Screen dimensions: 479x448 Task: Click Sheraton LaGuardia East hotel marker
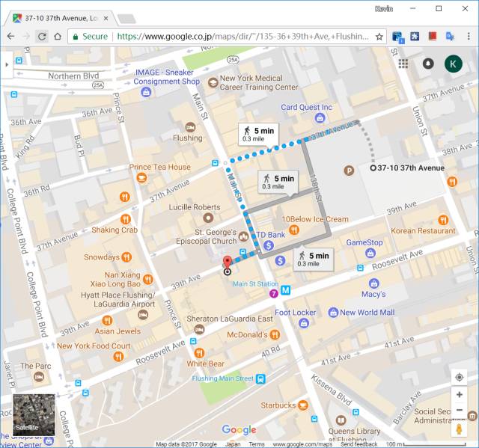199,329
